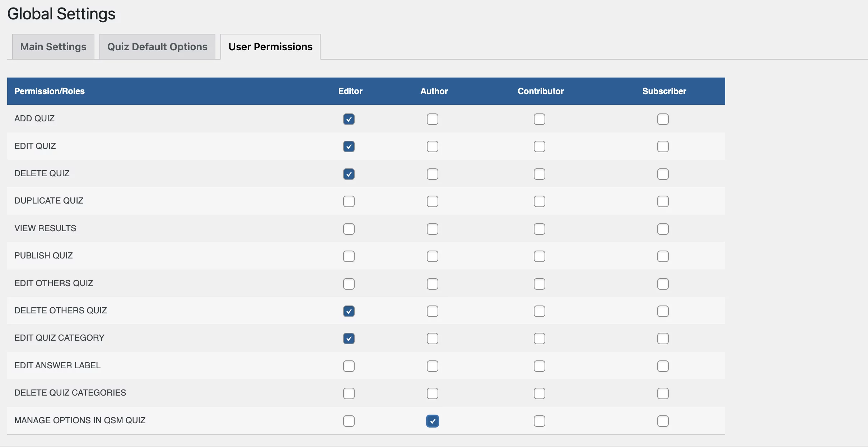Check Subscriber for DELETE OTHERS QUIZ
868x448 pixels.
pos(663,311)
